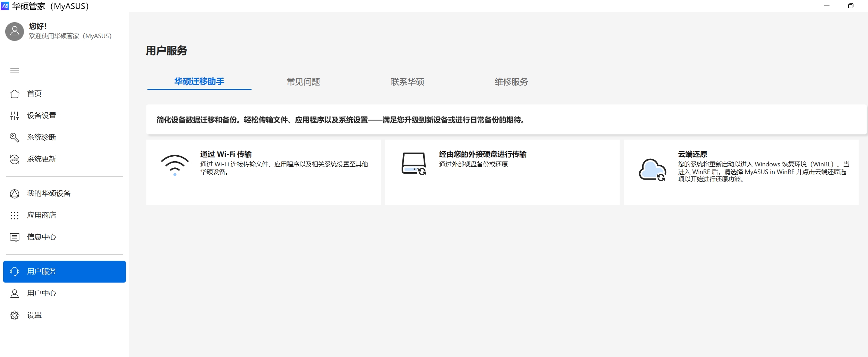This screenshot has height=357, width=868.
Task: Open System Update (系统更新) icon
Action: (x=15, y=159)
